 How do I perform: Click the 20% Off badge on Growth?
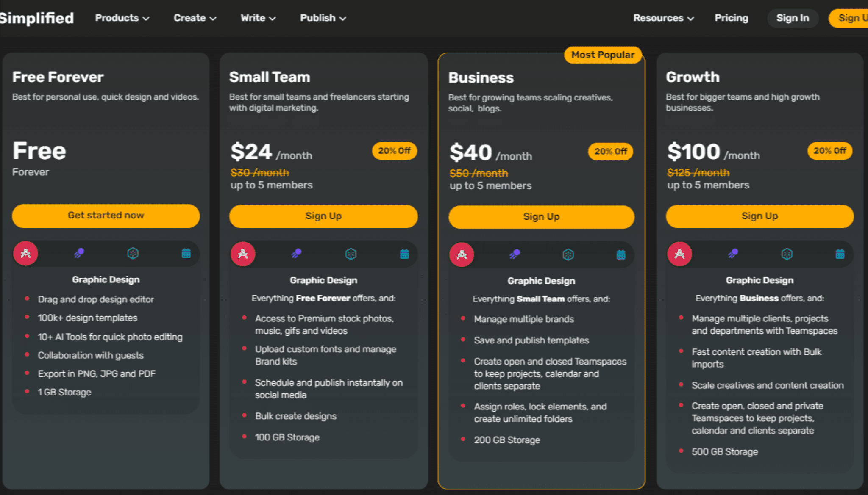pyautogui.click(x=829, y=151)
